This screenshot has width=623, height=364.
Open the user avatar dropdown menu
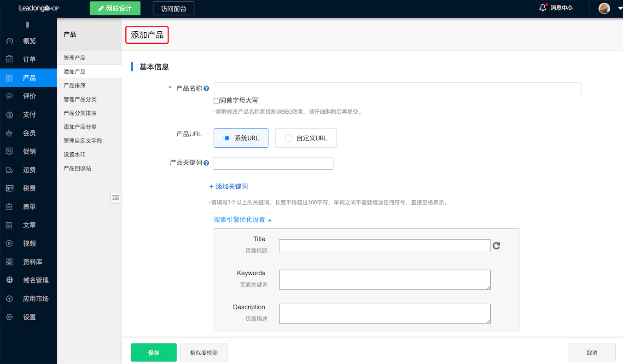604,8
